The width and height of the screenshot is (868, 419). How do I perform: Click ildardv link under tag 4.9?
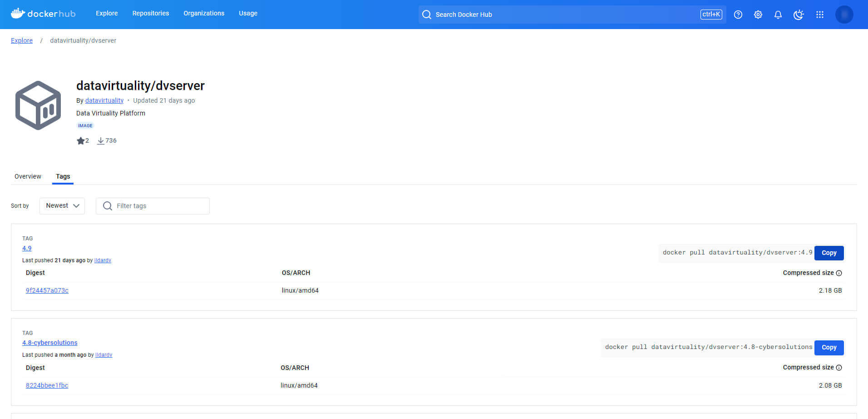tap(103, 260)
